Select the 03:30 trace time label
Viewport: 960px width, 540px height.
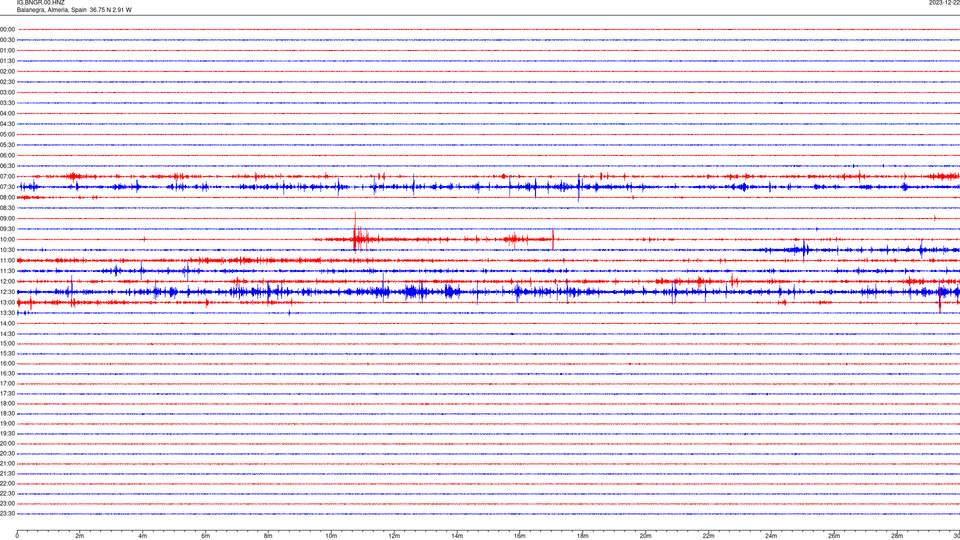7,103
